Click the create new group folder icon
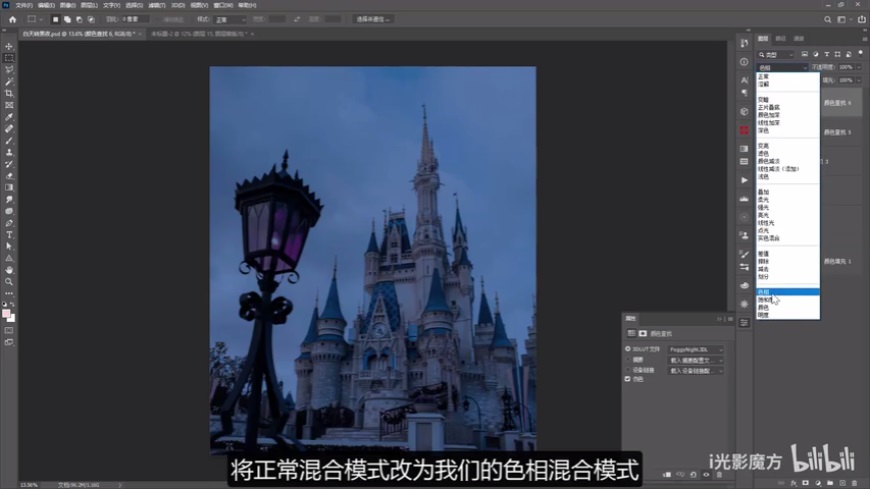The height and width of the screenshot is (489, 870). 830,483
